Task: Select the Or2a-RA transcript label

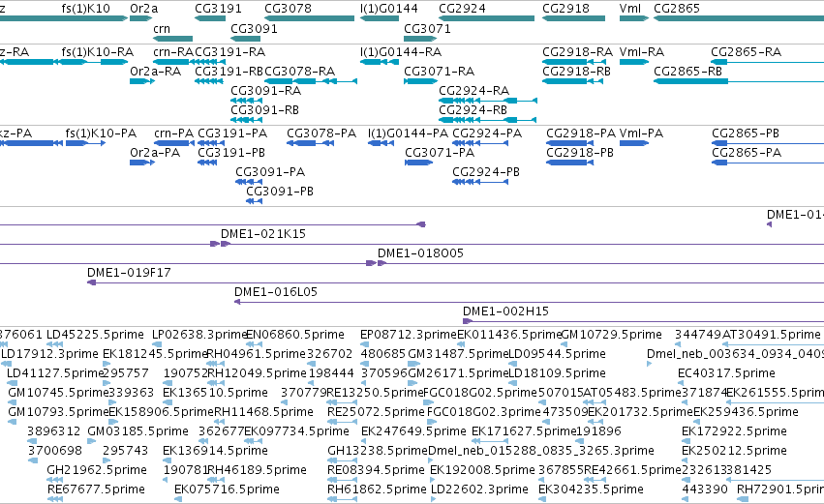Action: (x=156, y=72)
